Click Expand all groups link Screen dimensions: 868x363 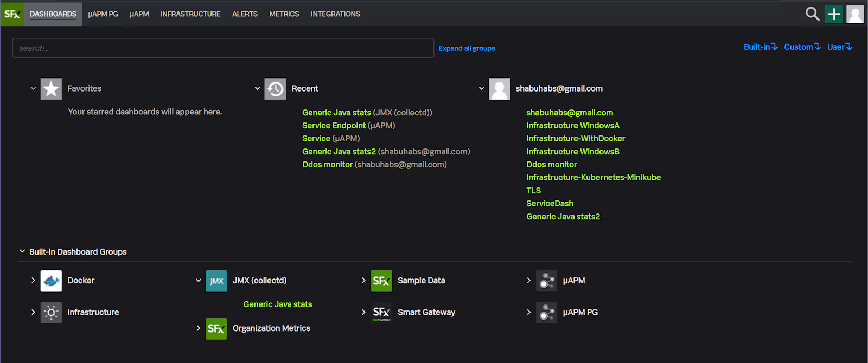(x=467, y=48)
